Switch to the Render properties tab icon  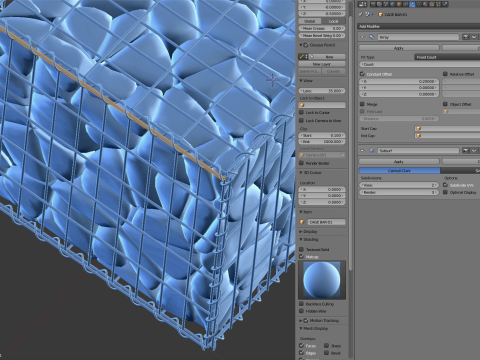373,4
